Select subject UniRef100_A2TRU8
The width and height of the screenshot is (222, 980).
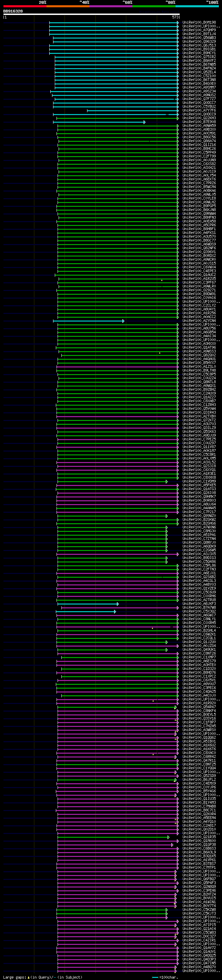tap(199, 600)
